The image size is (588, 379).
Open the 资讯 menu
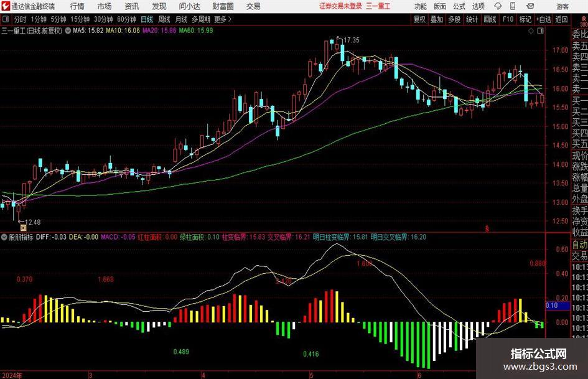click(132, 6)
